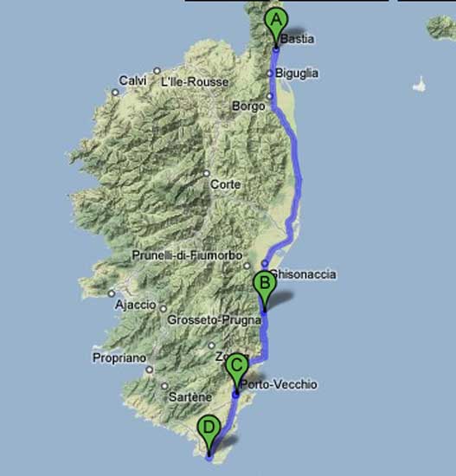Select the green D marker at southern tip

(209, 433)
